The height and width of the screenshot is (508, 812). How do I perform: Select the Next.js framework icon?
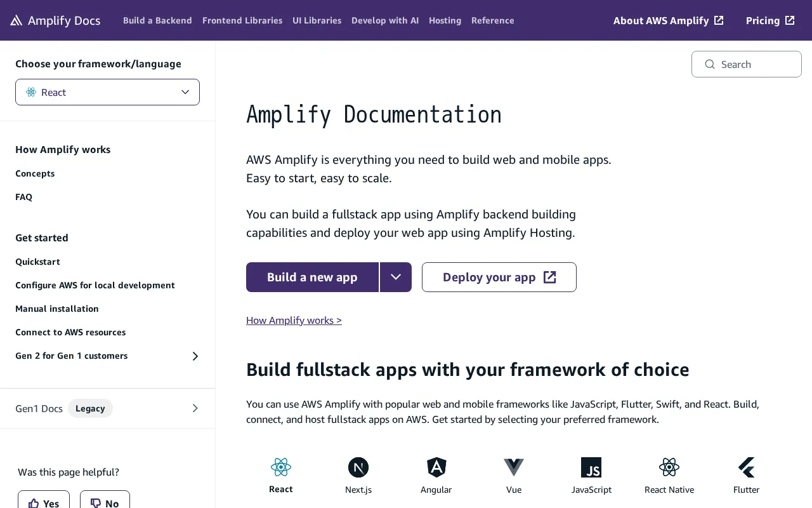coord(358,467)
